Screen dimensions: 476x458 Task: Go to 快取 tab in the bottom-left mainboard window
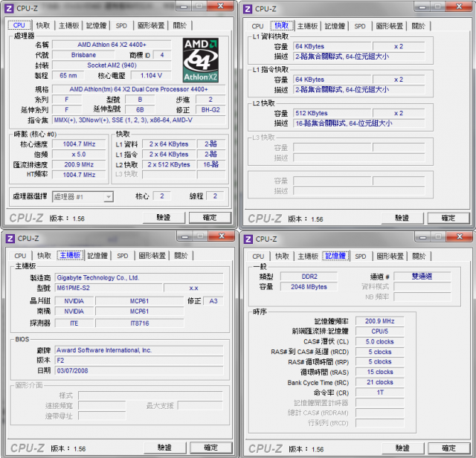pyautogui.click(x=44, y=256)
